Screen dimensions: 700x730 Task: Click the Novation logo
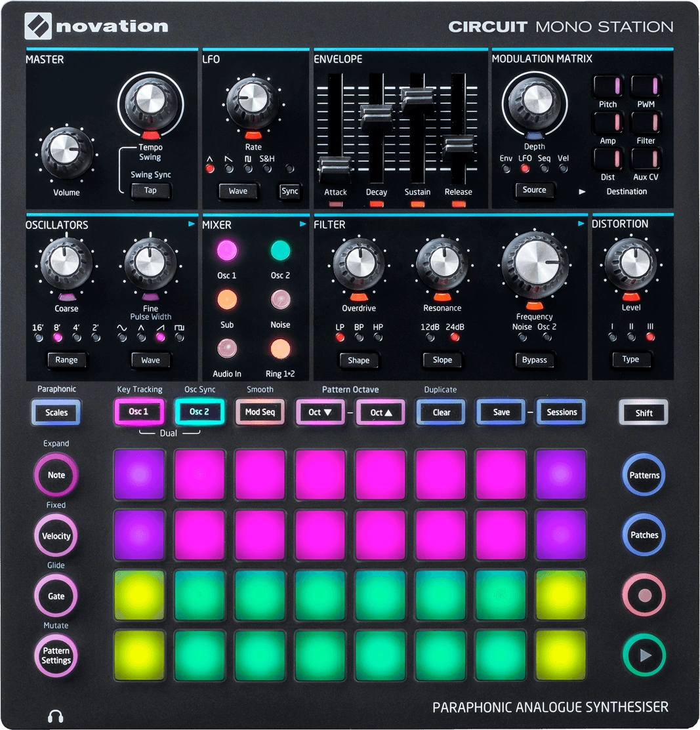[96, 26]
